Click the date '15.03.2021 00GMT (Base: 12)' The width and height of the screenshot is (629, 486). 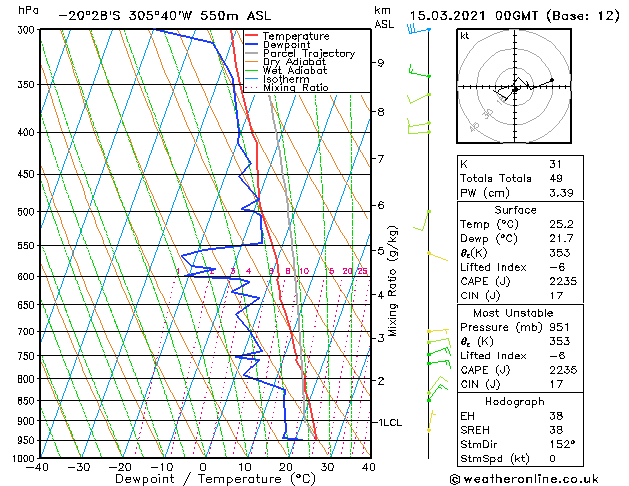[514, 16]
